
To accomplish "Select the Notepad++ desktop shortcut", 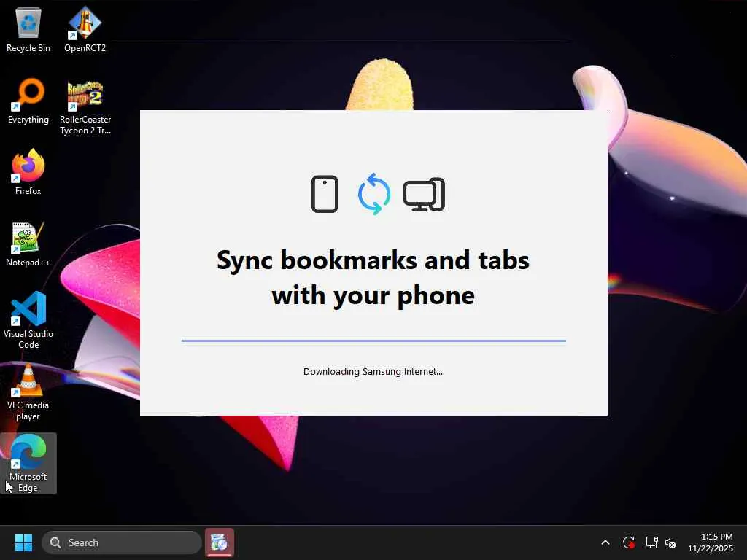I will (x=28, y=244).
